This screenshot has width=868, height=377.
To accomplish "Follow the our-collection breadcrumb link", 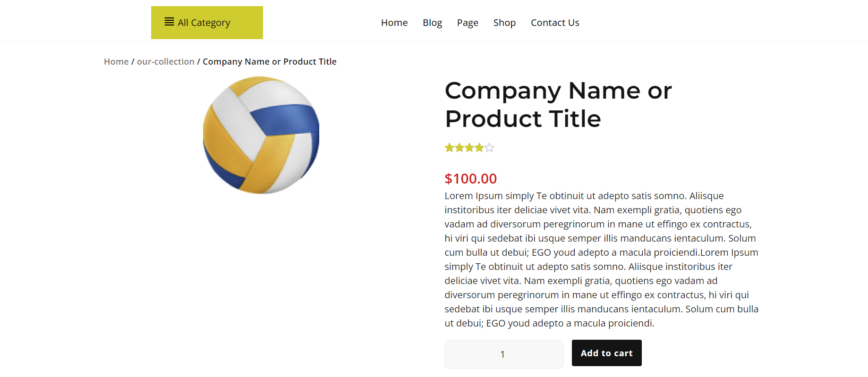I will [166, 62].
